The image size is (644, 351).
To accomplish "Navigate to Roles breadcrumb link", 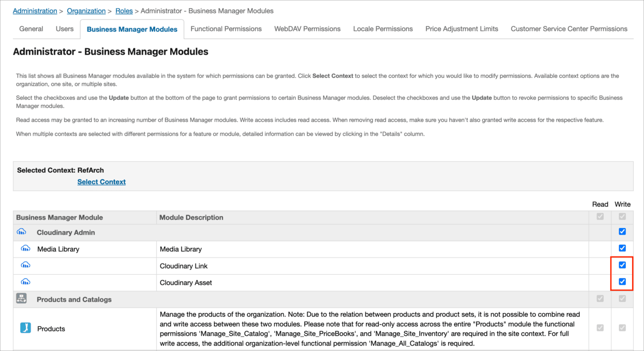I will click(x=124, y=11).
